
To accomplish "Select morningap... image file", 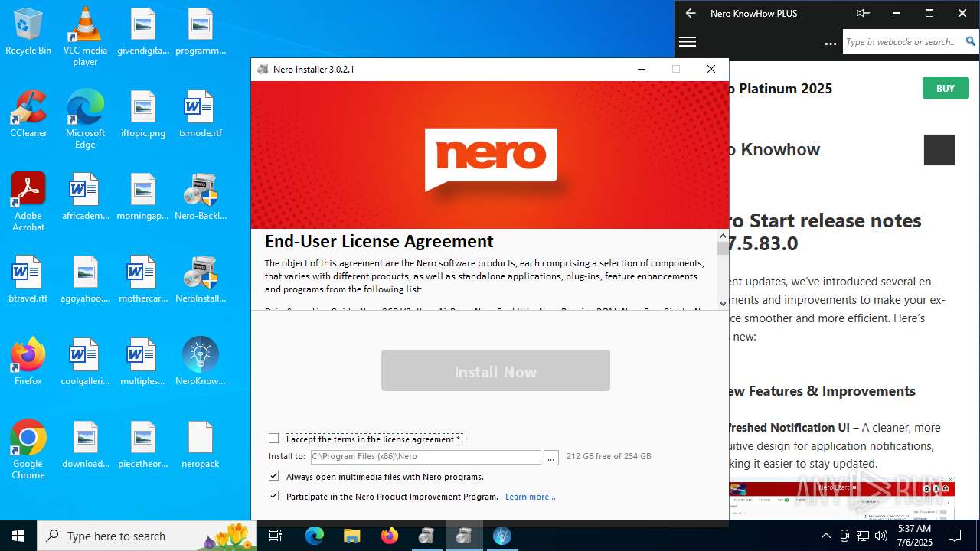I will pos(143,197).
